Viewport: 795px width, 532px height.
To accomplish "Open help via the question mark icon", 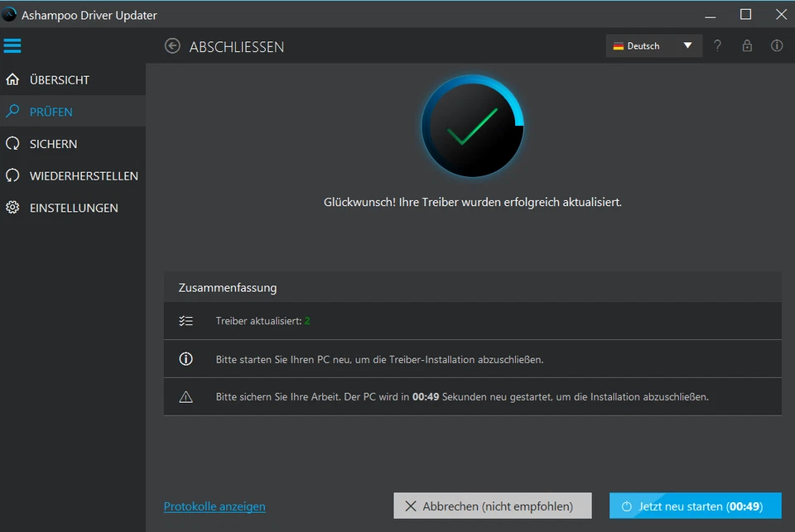I will pos(717,46).
